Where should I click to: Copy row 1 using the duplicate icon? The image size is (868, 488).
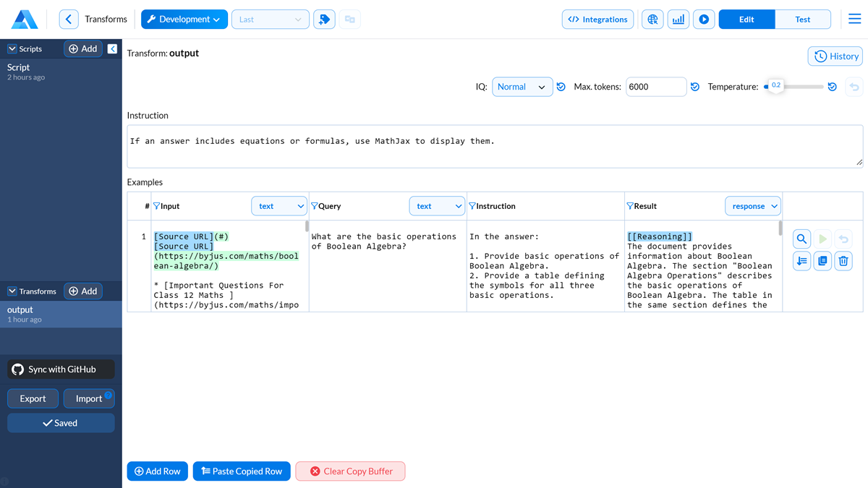coord(822,261)
